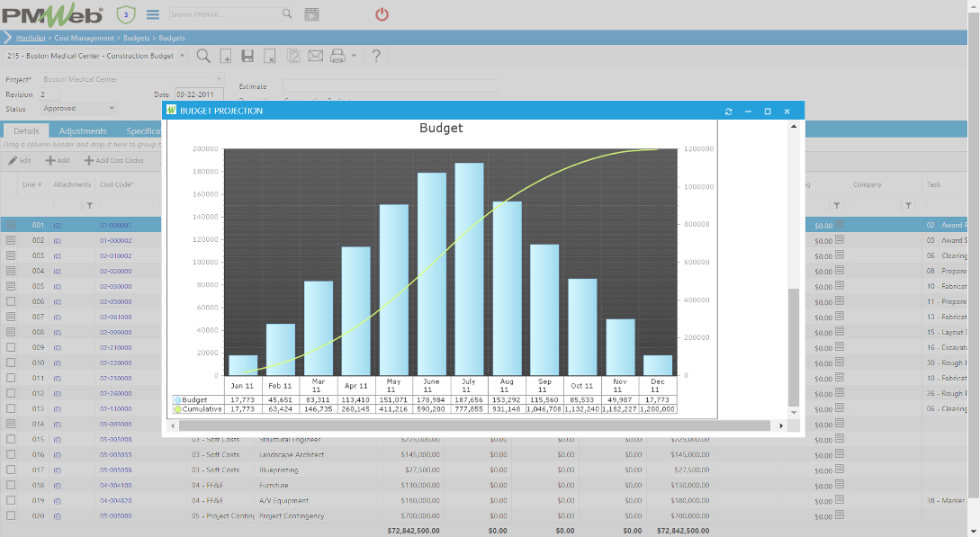Click the Revision input field
This screenshot has width=980, height=537.
(49, 94)
